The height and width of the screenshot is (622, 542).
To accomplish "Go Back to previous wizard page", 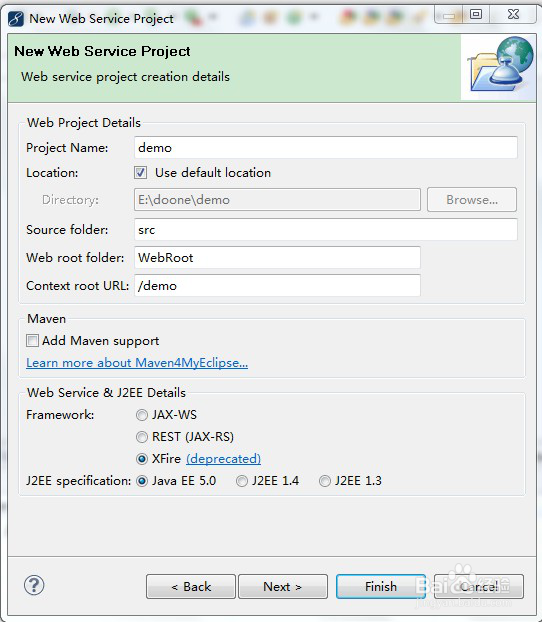I will [191, 586].
